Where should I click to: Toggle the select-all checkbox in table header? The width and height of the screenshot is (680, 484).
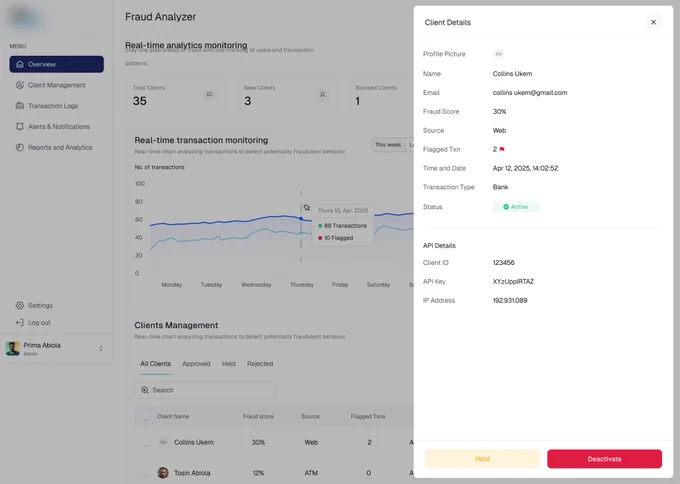(147, 417)
